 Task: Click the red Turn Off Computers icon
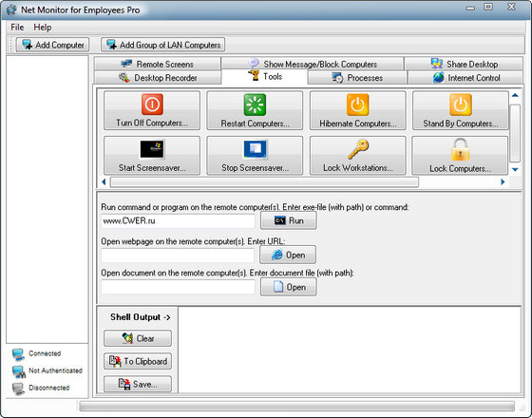152,104
